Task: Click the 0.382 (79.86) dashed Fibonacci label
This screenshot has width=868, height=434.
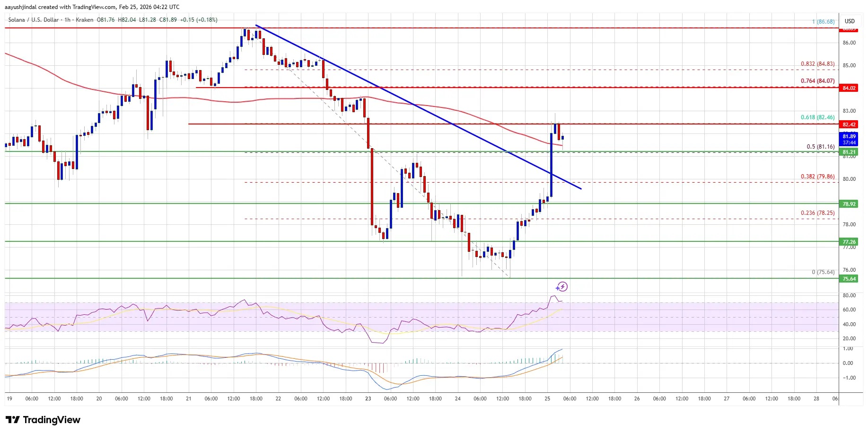Action: point(817,176)
